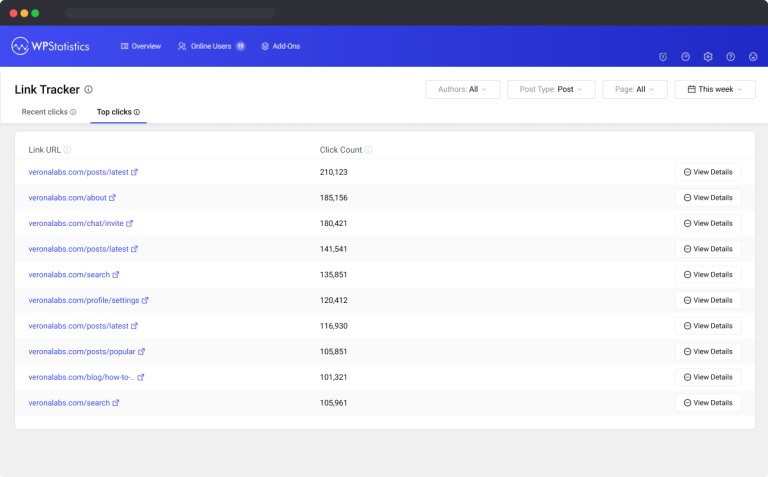
Task: Open the help question mark icon
Action: (x=730, y=57)
